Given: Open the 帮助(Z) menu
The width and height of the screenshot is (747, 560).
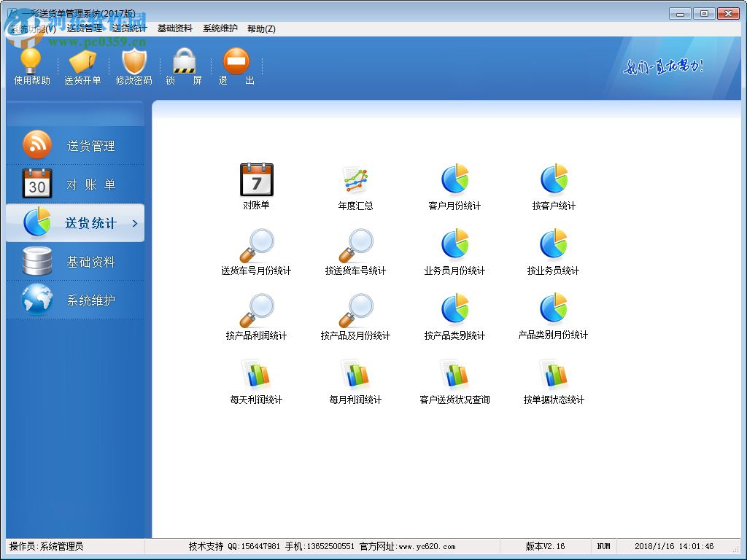Looking at the screenshot, I should pyautogui.click(x=261, y=28).
